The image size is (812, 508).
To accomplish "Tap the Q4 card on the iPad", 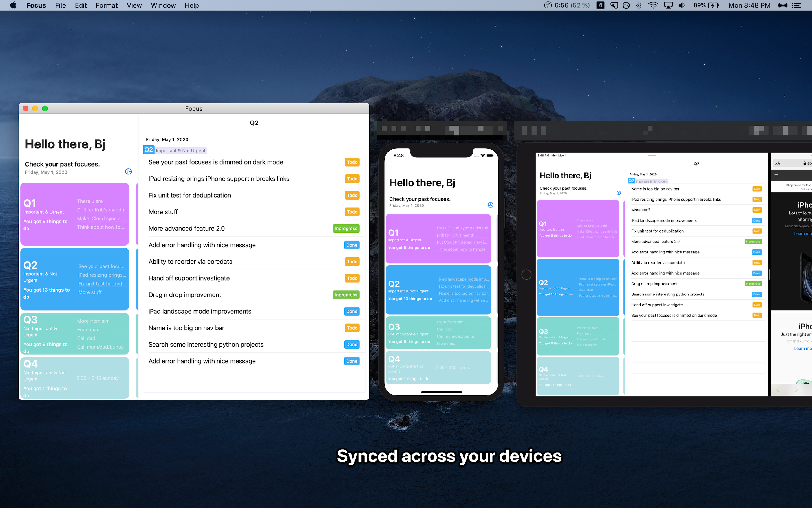I will coord(578,376).
